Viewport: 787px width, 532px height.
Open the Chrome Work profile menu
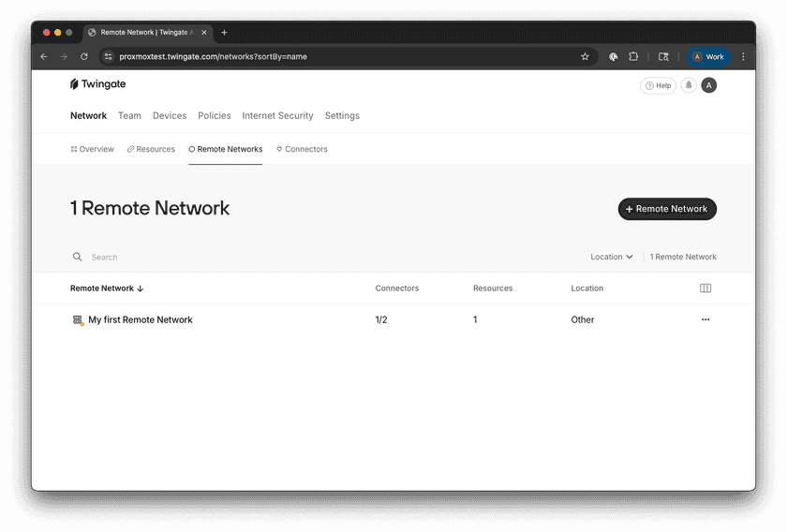pyautogui.click(x=708, y=56)
